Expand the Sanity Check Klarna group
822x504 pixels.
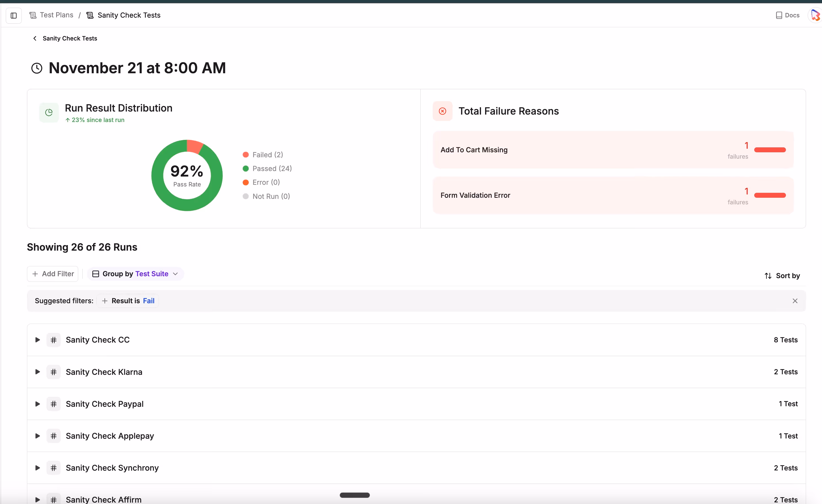pyautogui.click(x=38, y=372)
